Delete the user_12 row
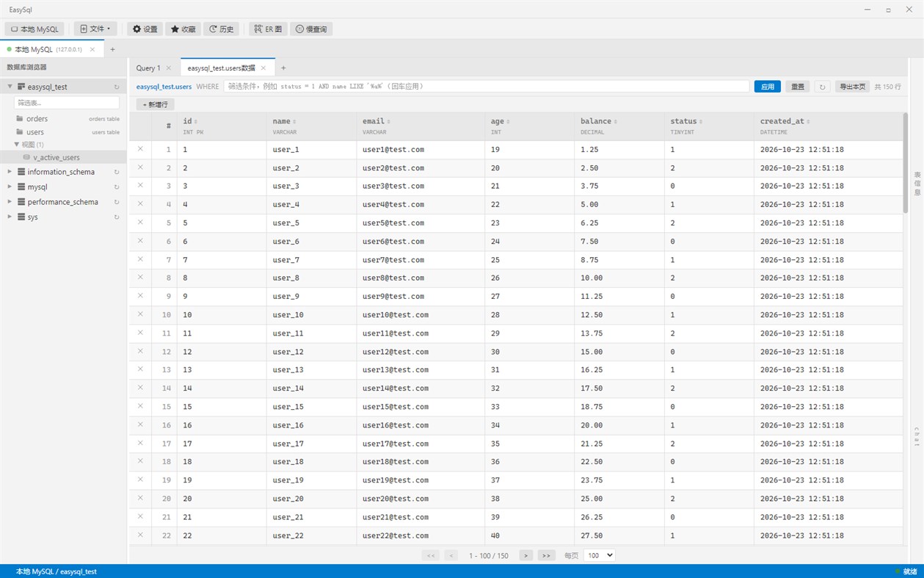This screenshot has height=578, width=924. click(x=140, y=351)
